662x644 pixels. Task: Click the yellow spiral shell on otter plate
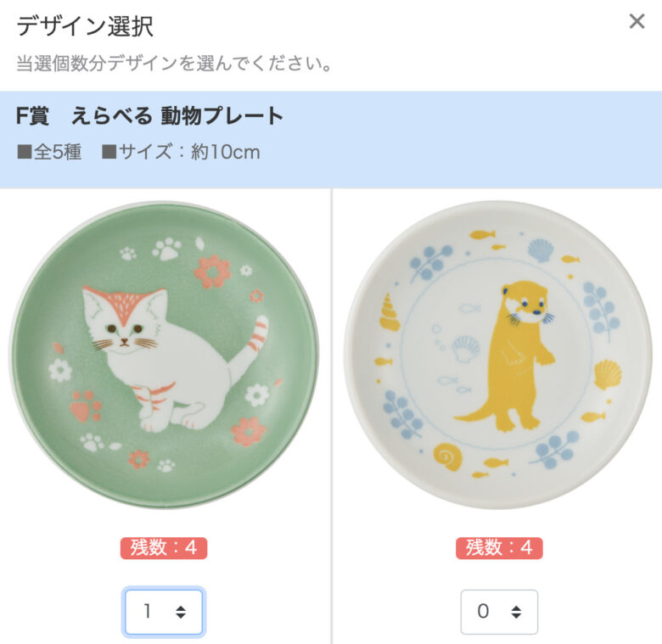point(448,456)
